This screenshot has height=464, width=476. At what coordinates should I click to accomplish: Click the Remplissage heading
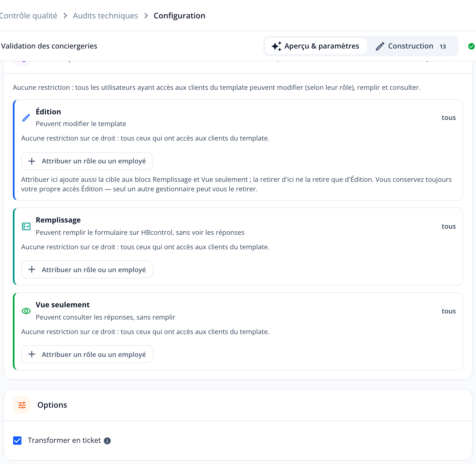click(58, 220)
